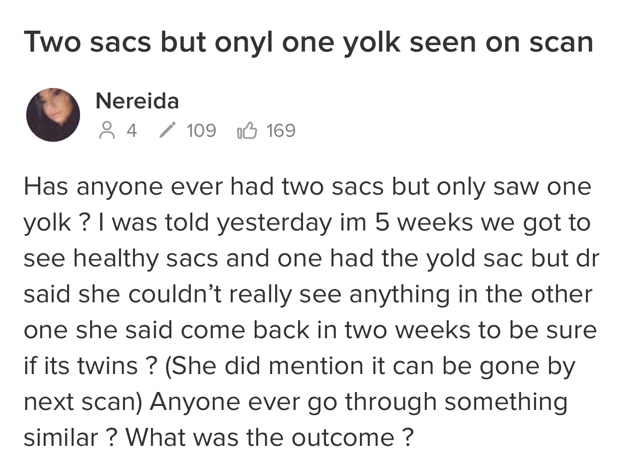Click the word yesterday in the post
Image resolution: width=640 pixels, height=474 pixels.
pos(274,224)
